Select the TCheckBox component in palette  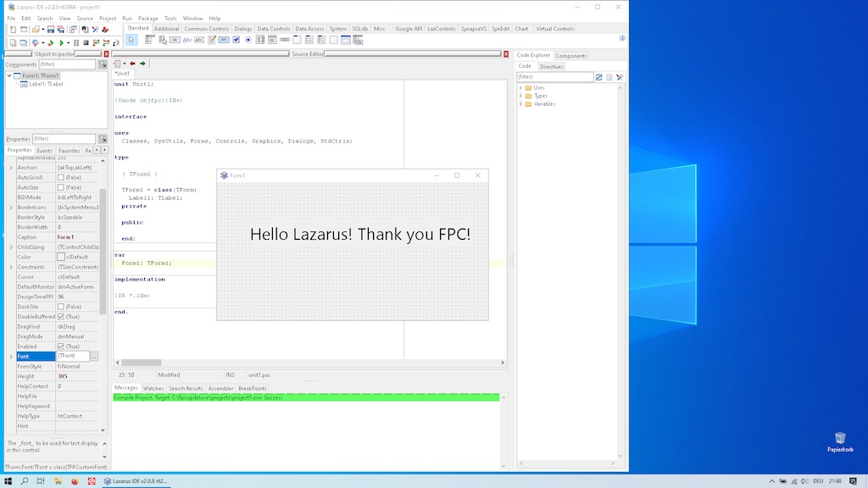click(x=236, y=40)
